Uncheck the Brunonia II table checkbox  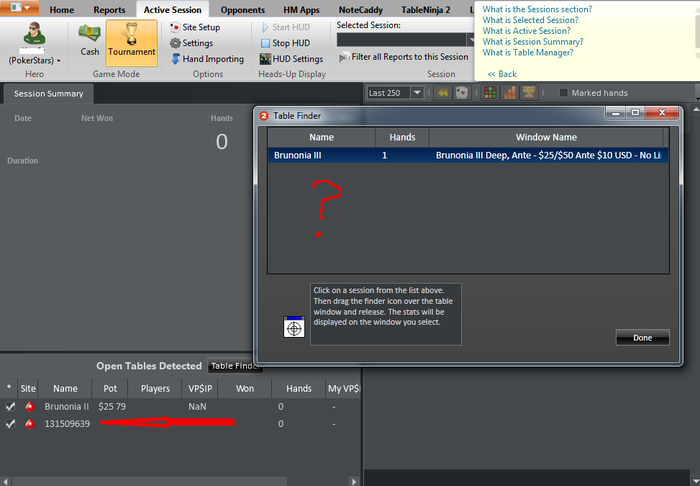click(10, 407)
